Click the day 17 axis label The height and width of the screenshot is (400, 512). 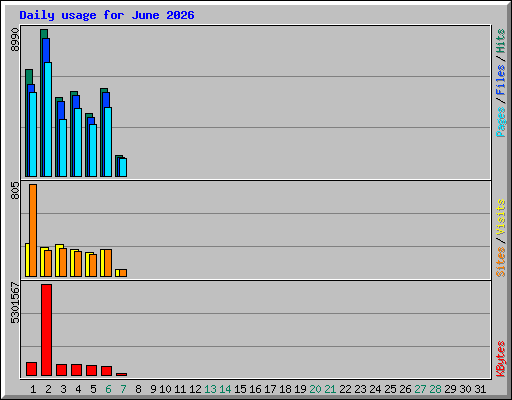tap(270, 389)
